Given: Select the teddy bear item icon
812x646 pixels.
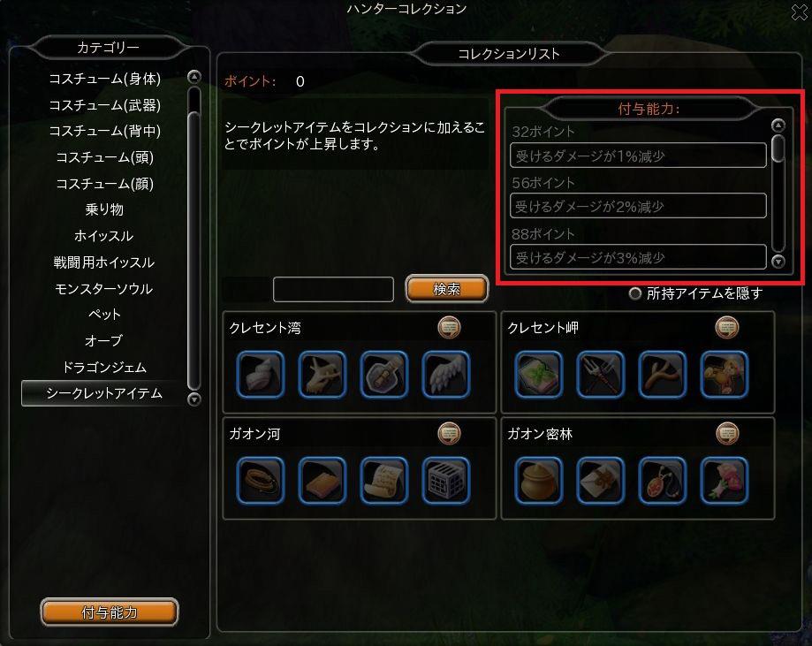Looking at the screenshot, I should (x=725, y=375).
